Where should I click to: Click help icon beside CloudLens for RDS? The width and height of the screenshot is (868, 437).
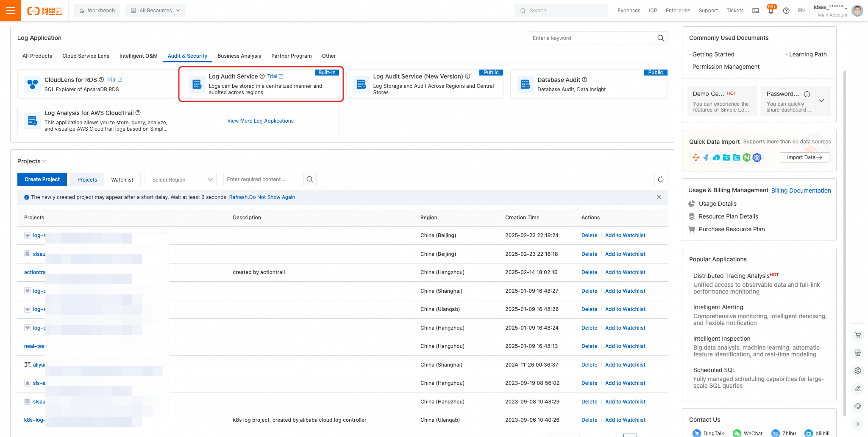click(x=101, y=80)
